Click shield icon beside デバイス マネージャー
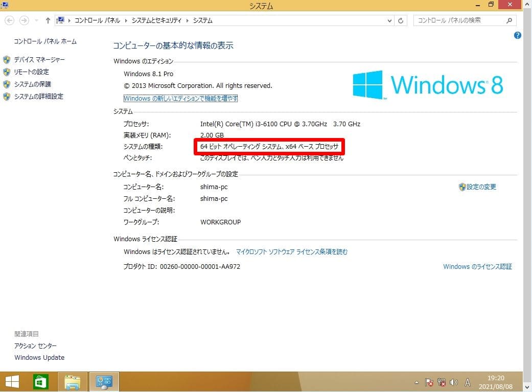 tap(7, 60)
